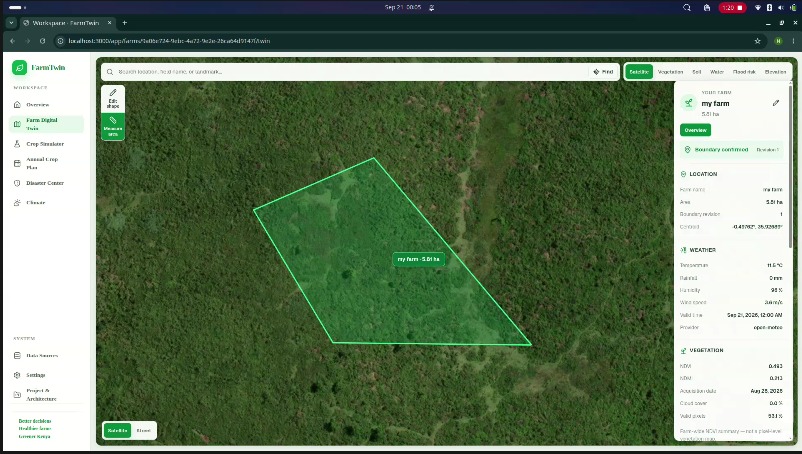Click the notification bell icon in top bar

pyautogui.click(x=432, y=7)
